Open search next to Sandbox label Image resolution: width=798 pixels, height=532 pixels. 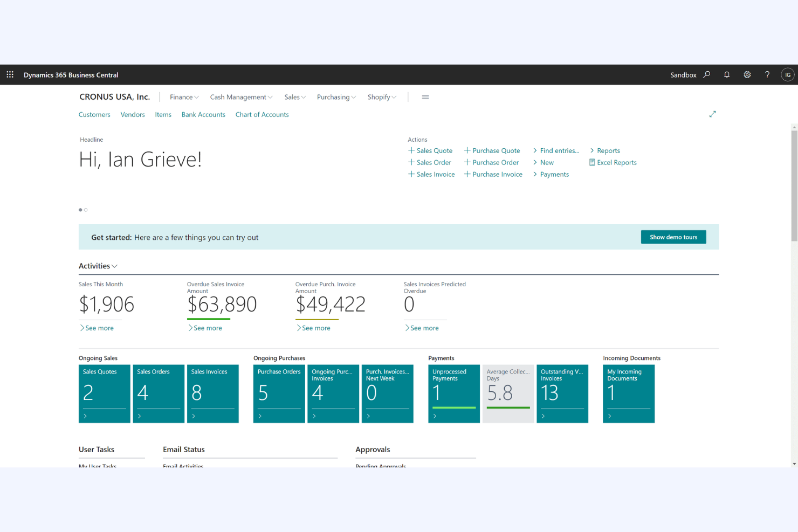click(x=706, y=74)
